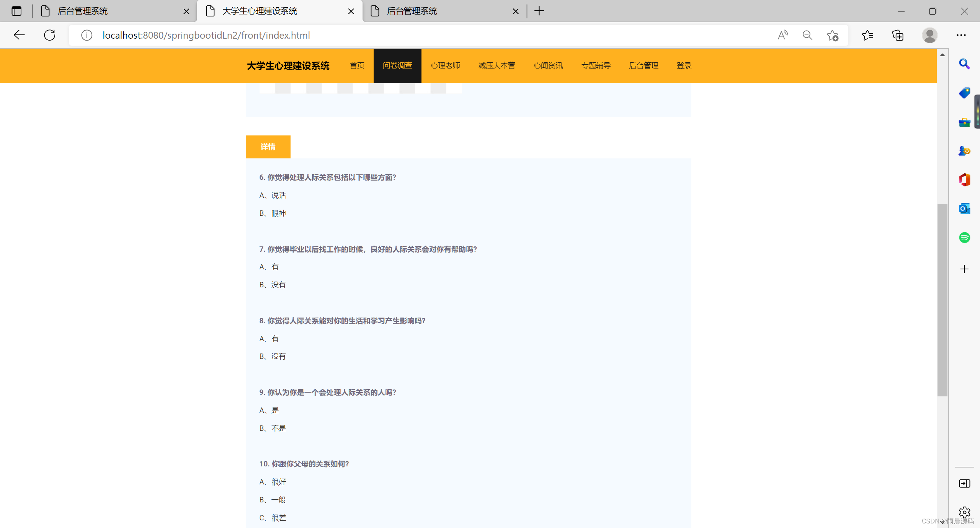Viewport: 980px width, 528px height.
Task: Open the 减压大本营 navigation item
Action: pos(497,66)
